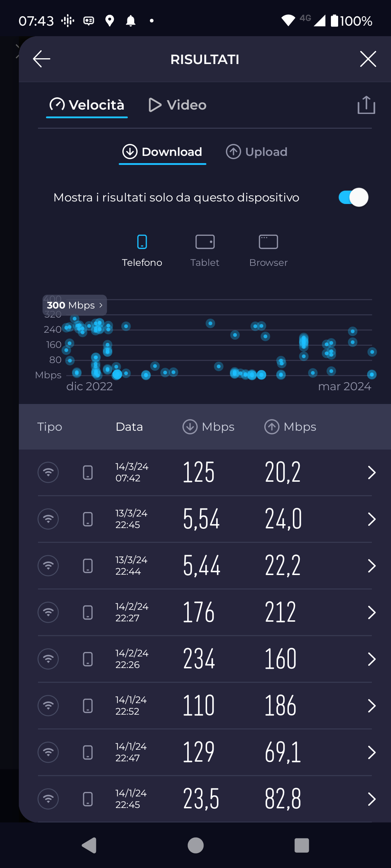The height and width of the screenshot is (868, 391).
Task: Sort by the Data column header
Action: (x=129, y=427)
